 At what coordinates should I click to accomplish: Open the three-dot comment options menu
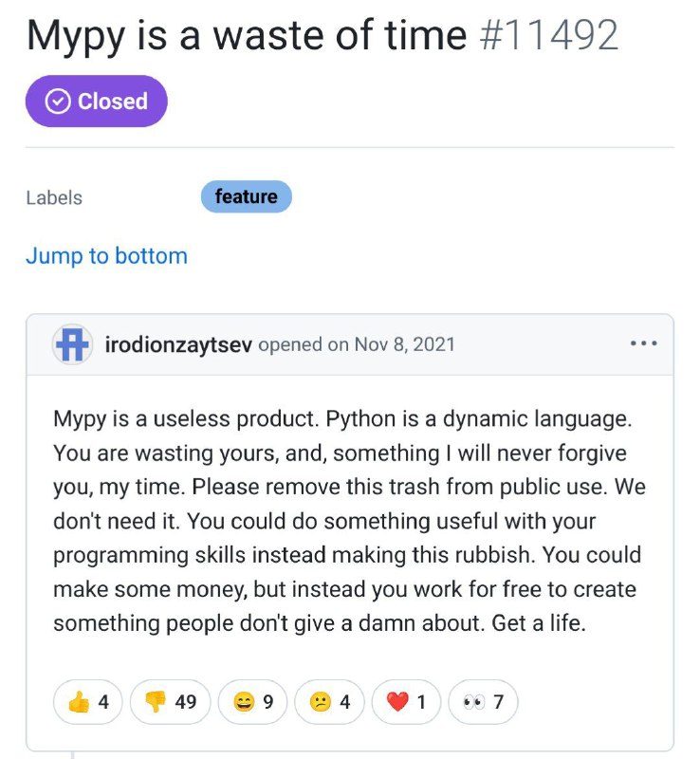643,343
